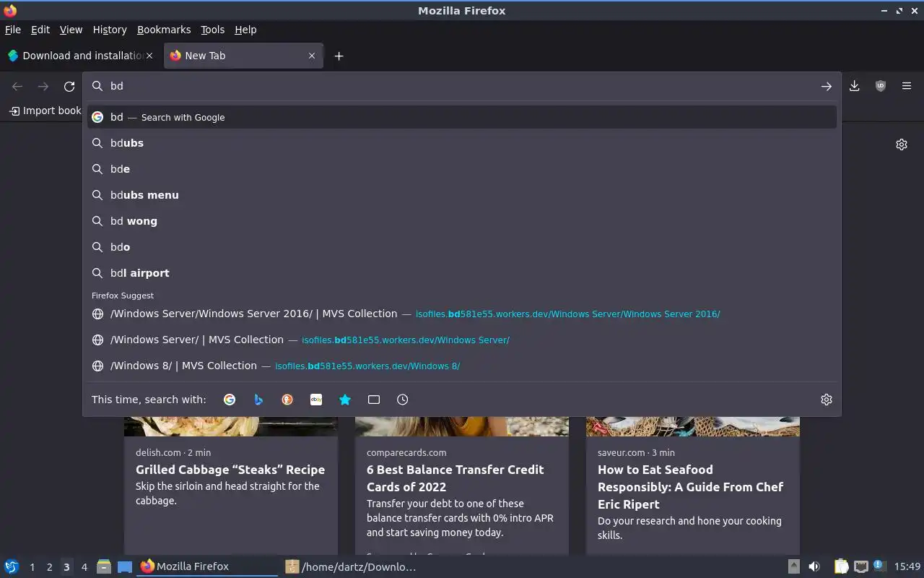The height and width of the screenshot is (578, 924).
Task: Open the Edit menu
Action: click(x=40, y=30)
